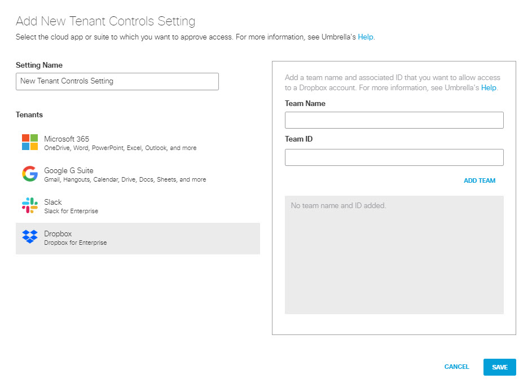
Task: Focus the Team ID input box
Action: (x=394, y=157)
